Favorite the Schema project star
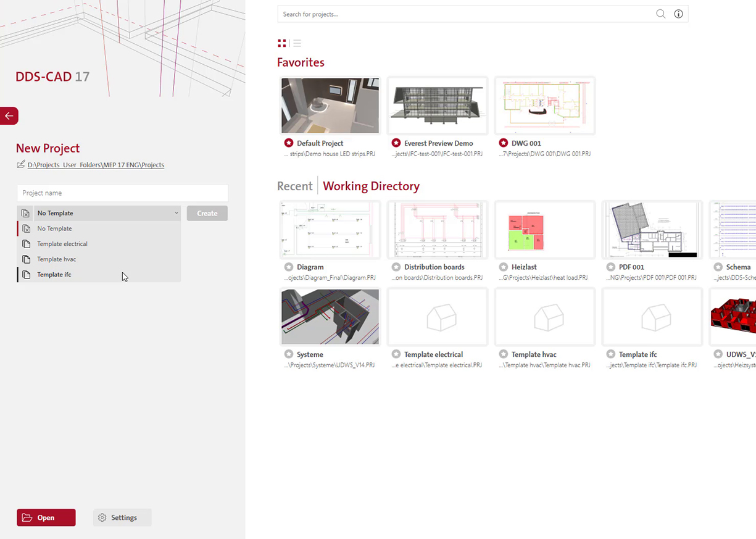The height and width of the screenshot is (539, 756). (x=718, y=267)
